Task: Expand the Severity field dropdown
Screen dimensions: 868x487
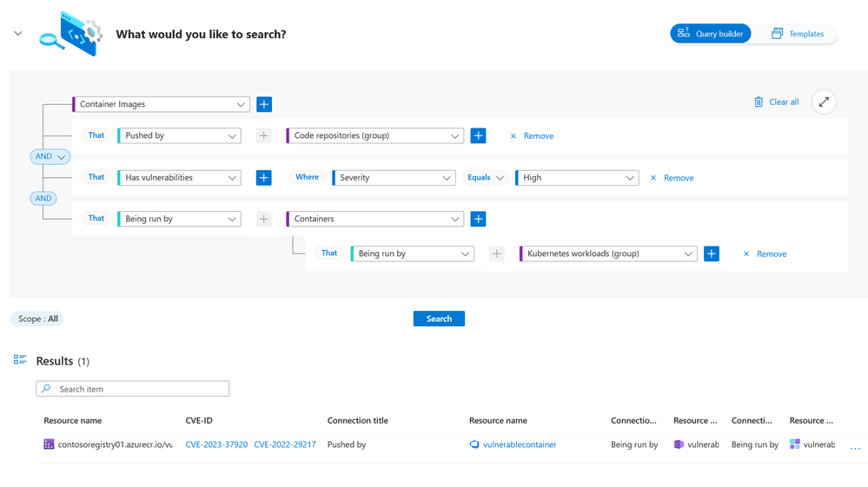Action: (x=394, y=177)
